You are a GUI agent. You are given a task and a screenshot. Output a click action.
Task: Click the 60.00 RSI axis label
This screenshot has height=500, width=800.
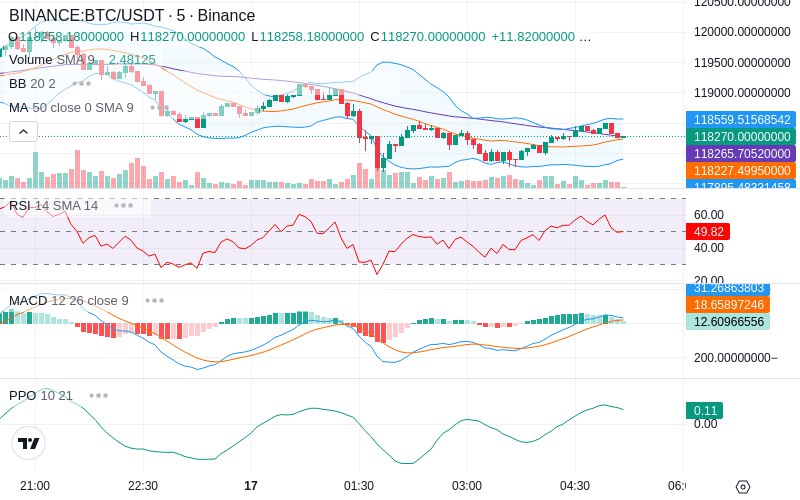coord(709,214)
